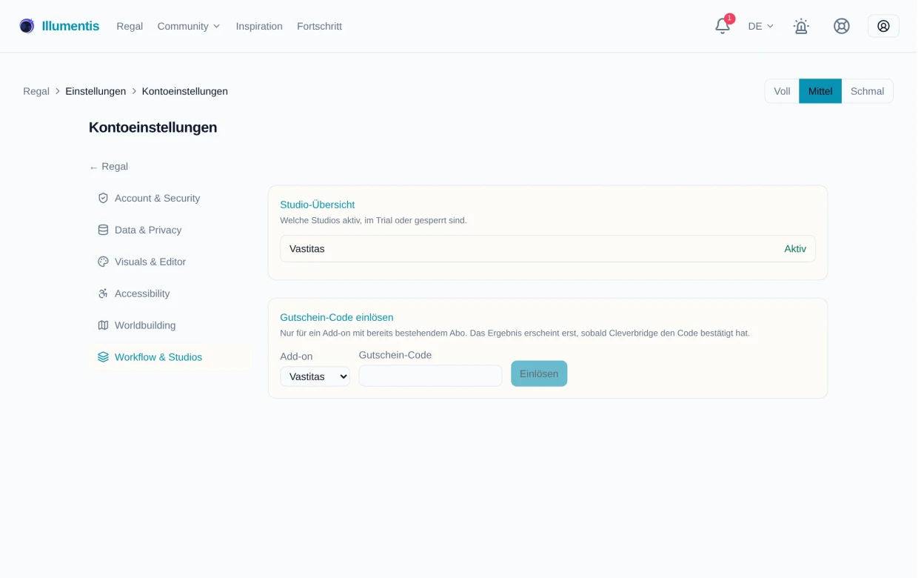Open the Add-on Vastitas dropdown
Image resolution: width=924 pixels, height=578 pixels.
click(x=315, y=376)
